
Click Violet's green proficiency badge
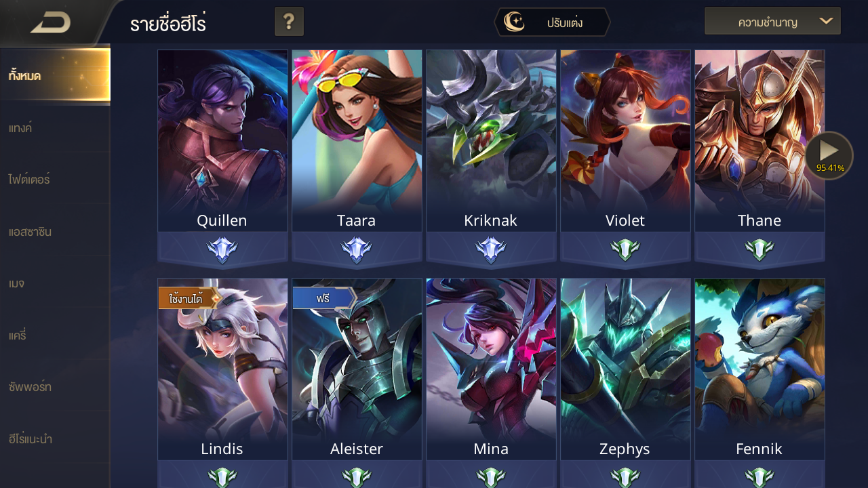tap(625, 250)
